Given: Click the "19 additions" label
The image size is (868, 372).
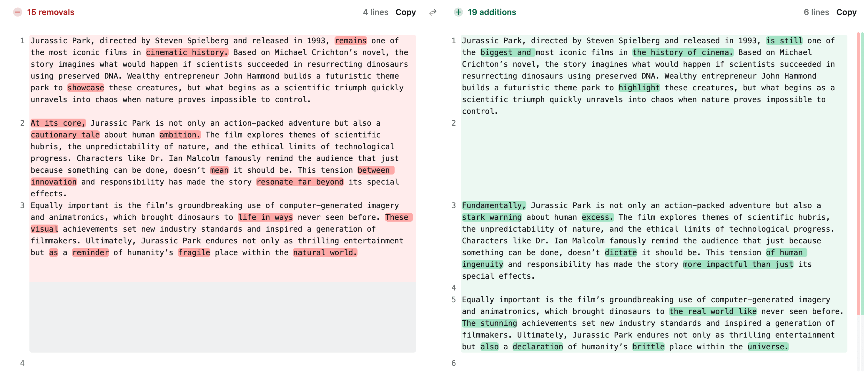Looking at the screenshot, I should [x=492, y=12].
